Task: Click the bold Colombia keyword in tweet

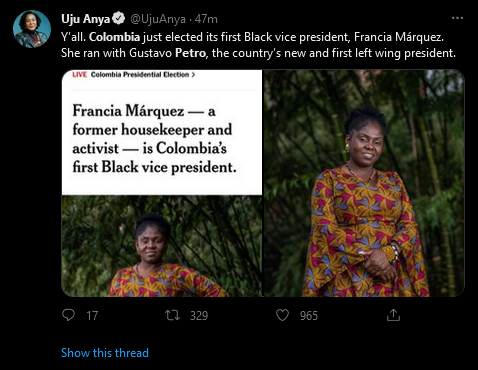Action: (114, 37)
